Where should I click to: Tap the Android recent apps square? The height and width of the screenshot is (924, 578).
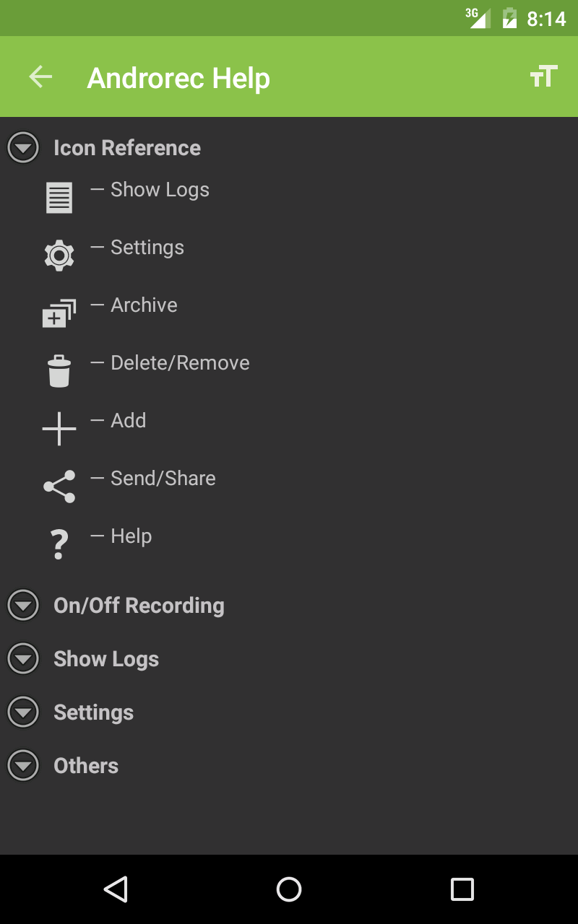(x=462, y=889)
